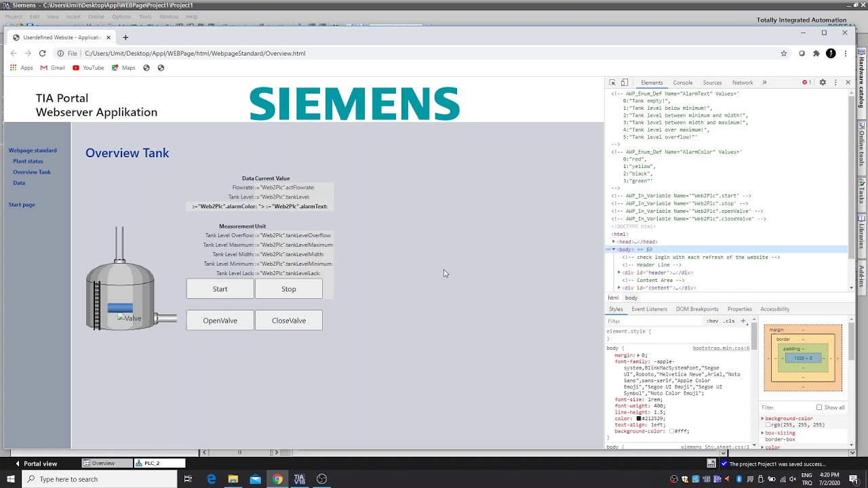
Task: Enable the Show all checkbox in Computed pane
Action: pyautogui.click(x=819, y=407)
